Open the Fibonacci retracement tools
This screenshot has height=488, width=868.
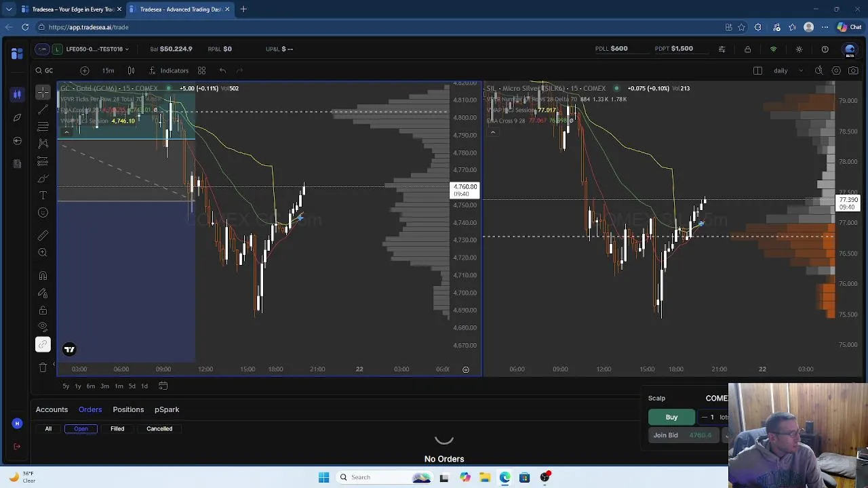(x=43, y=126)
